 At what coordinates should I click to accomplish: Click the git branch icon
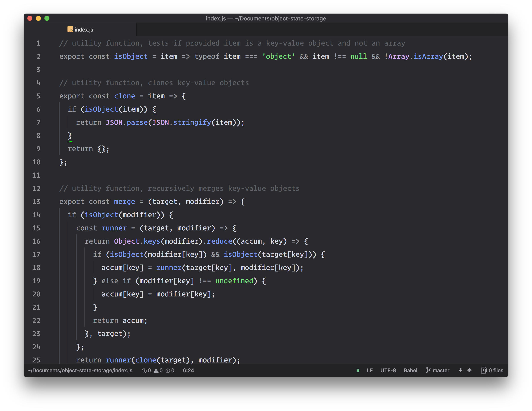[x=428, y=370]
